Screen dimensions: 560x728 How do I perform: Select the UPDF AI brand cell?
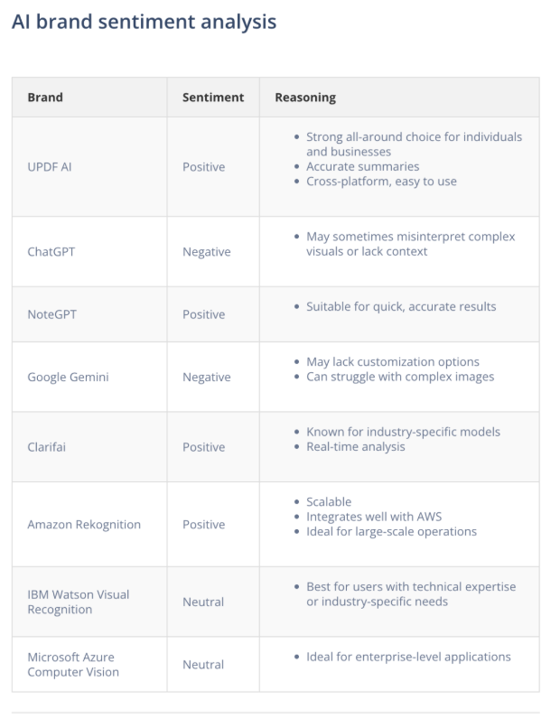coord(50,167)
